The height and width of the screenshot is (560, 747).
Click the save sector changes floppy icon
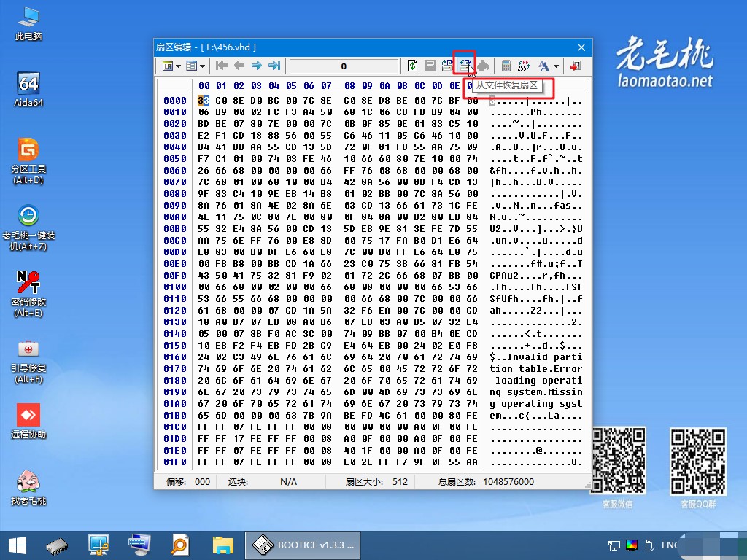pyautogui.click(x=430, y=66)
